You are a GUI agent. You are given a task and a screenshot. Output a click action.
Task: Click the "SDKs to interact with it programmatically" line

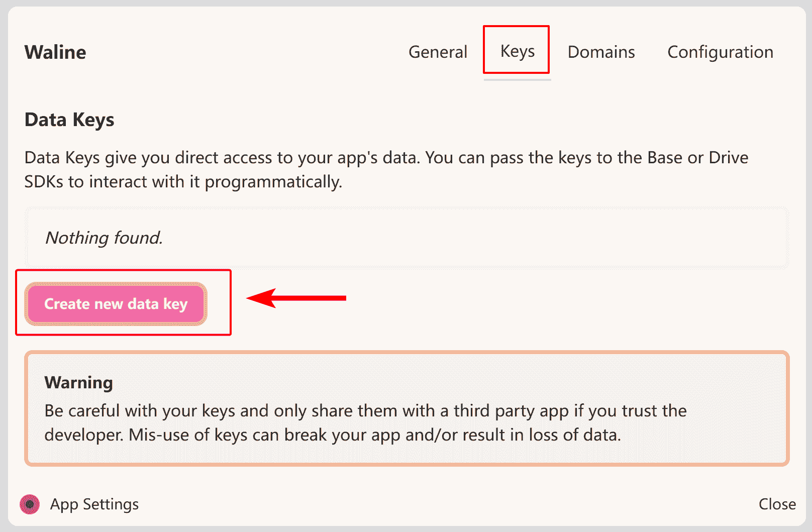183,182
